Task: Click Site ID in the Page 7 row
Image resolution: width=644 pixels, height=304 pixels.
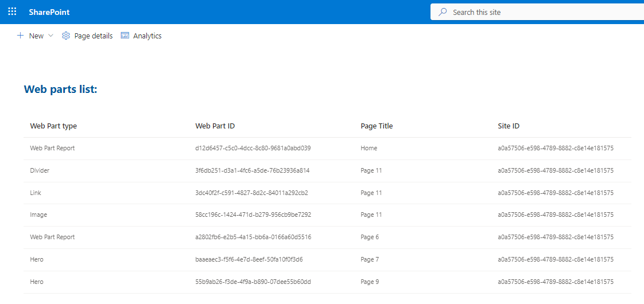Action: [556, 259]
